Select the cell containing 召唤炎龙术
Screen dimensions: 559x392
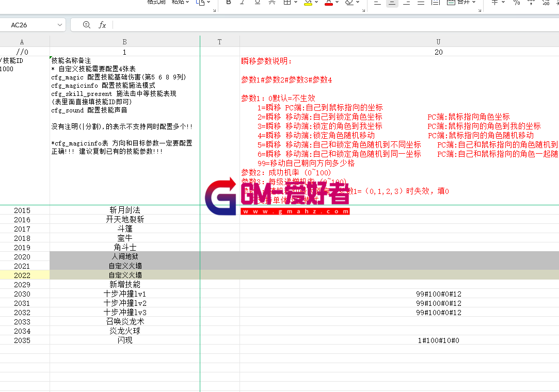124,322
